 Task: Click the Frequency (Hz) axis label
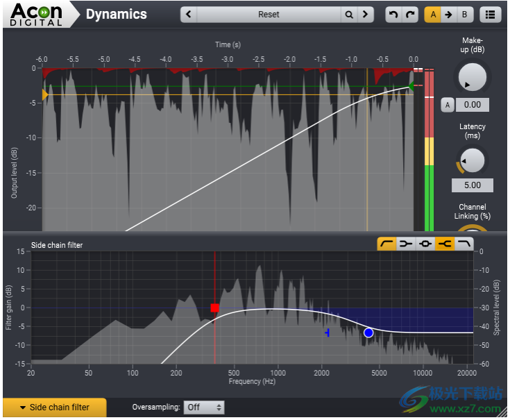click(x=252, y=381)
